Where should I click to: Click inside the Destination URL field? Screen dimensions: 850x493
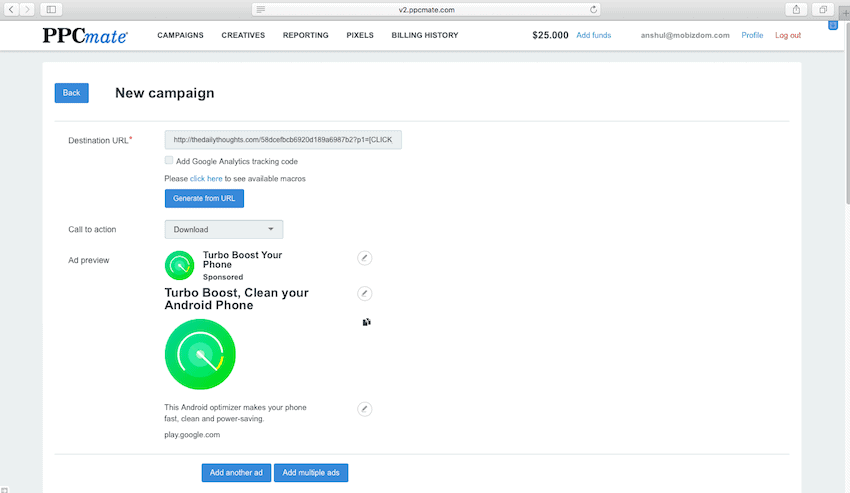coord(283,140)
